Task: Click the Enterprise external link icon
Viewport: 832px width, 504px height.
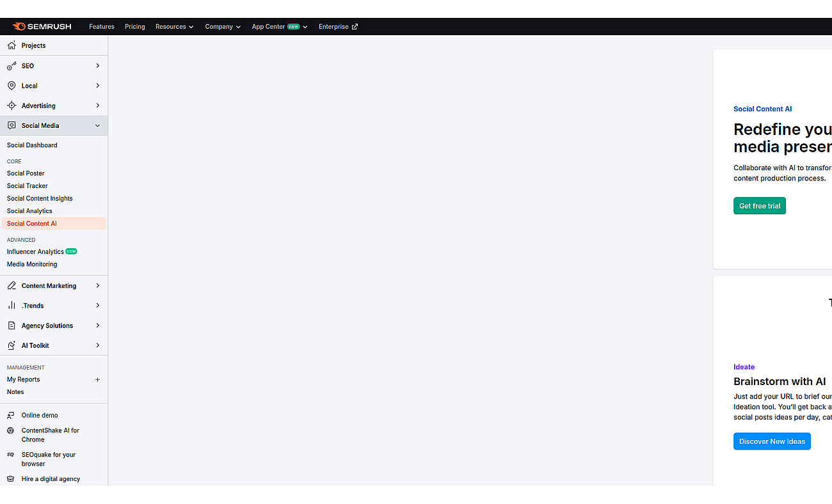Action: coord(355,27)
